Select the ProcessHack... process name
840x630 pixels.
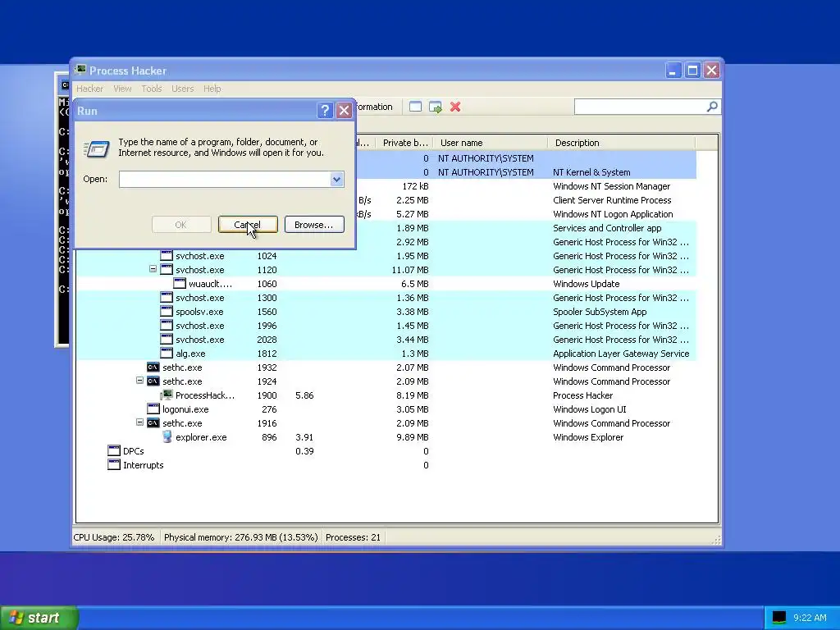(204, 395)
